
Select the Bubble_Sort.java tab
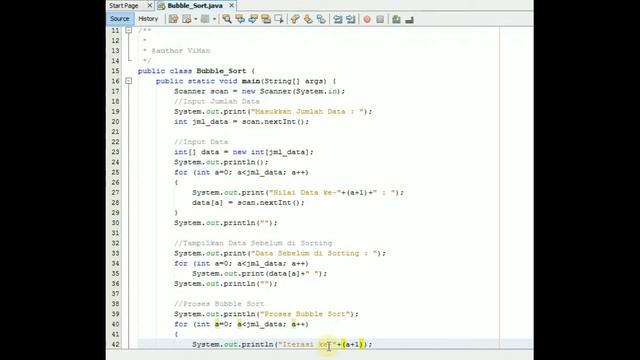pos(195,6)
